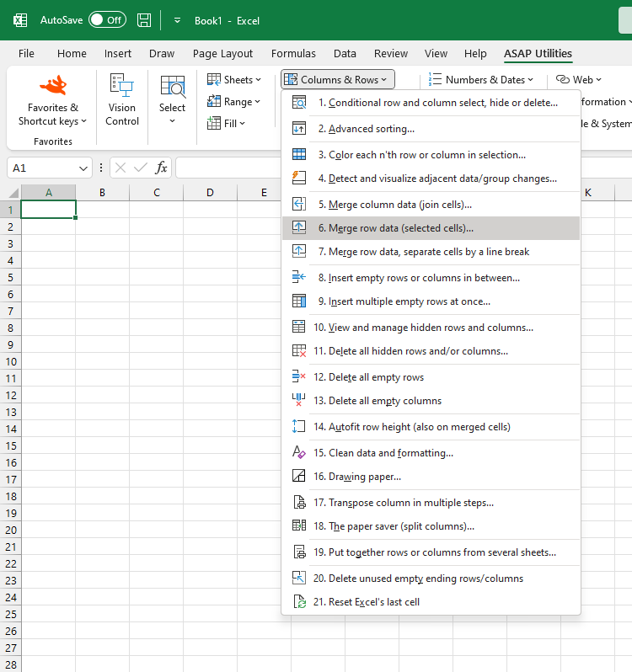
Task: Open the Vision Control tool
Action: (x=122, y=99)
